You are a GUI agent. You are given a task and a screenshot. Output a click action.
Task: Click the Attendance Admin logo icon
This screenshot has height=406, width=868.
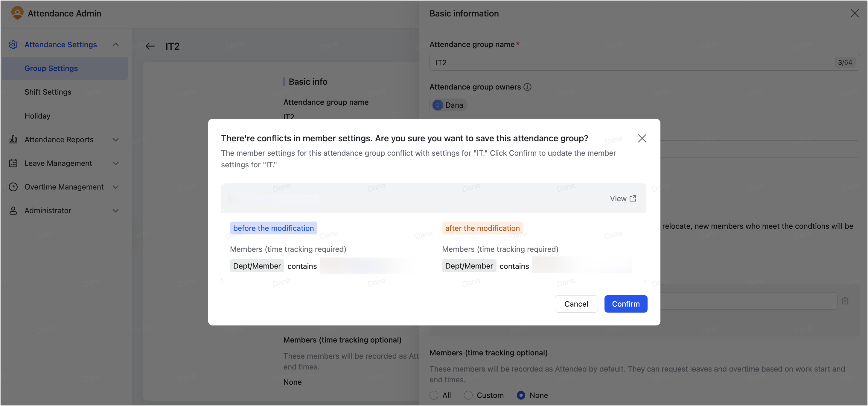(17, 13)
